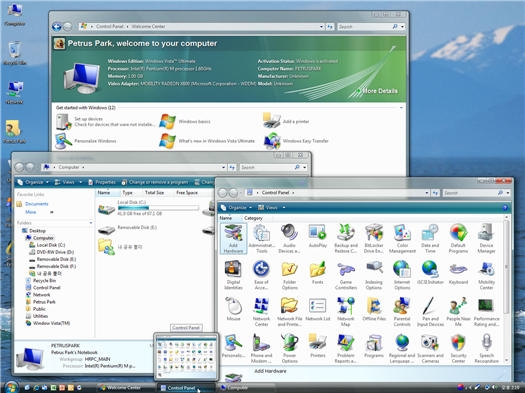525x393 pixels.
Task: Open Add Hardware in Control Panel
Action: pos(233,239)
